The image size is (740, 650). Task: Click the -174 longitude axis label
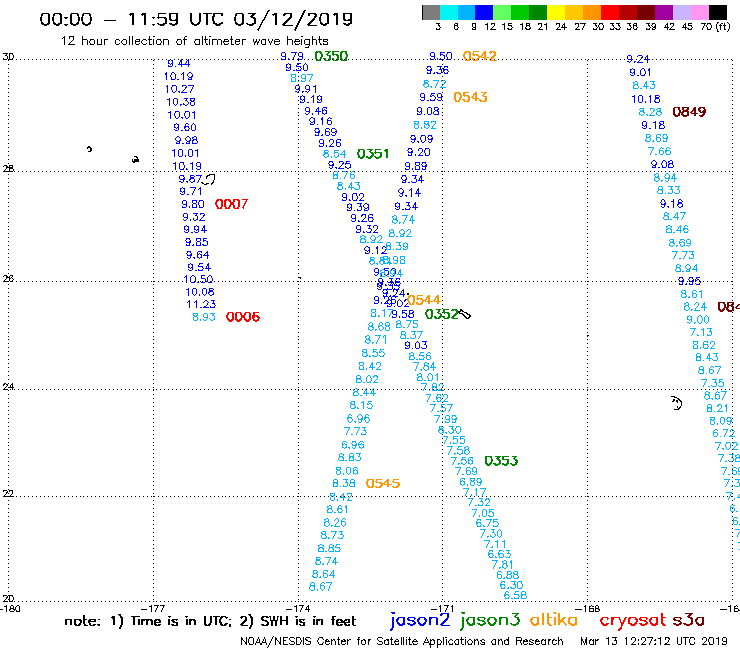click(298, 609)
